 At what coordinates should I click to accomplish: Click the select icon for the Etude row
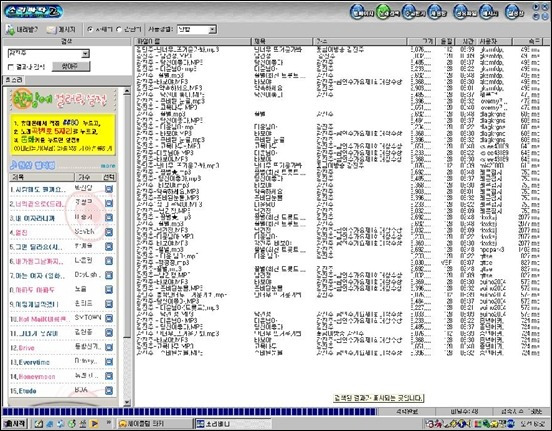tap(109, 391)
